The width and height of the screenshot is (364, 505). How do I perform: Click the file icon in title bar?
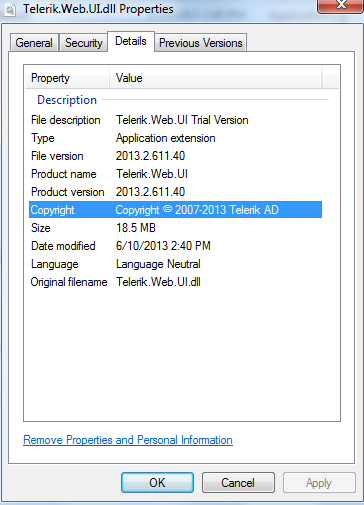[x=10, y=9]
